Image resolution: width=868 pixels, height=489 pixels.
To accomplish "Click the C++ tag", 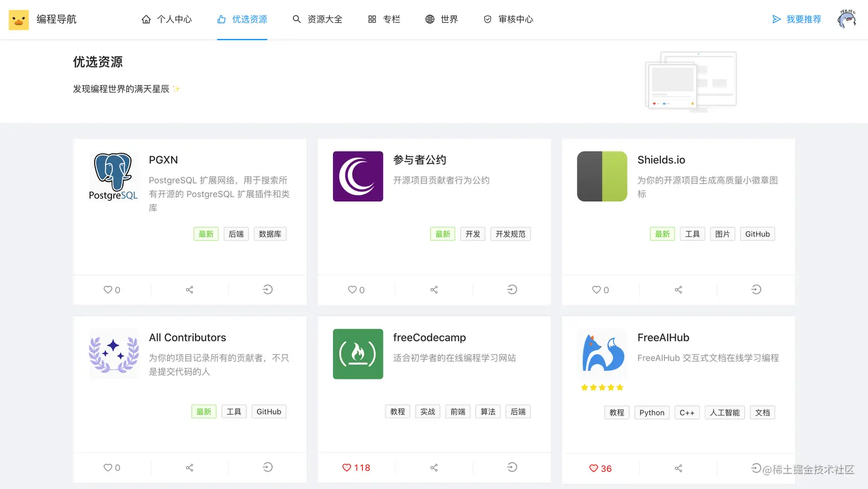I will click(x=687, y=413).
